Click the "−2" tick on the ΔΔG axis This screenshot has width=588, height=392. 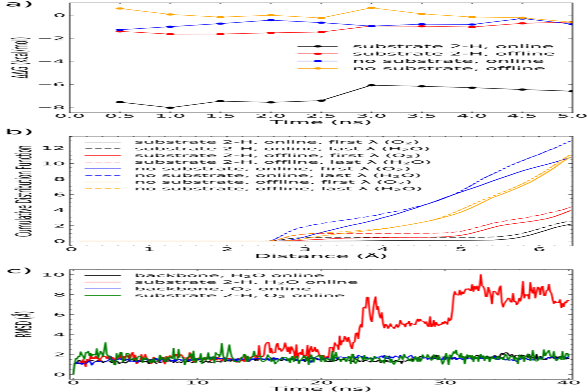click(52, 38)
